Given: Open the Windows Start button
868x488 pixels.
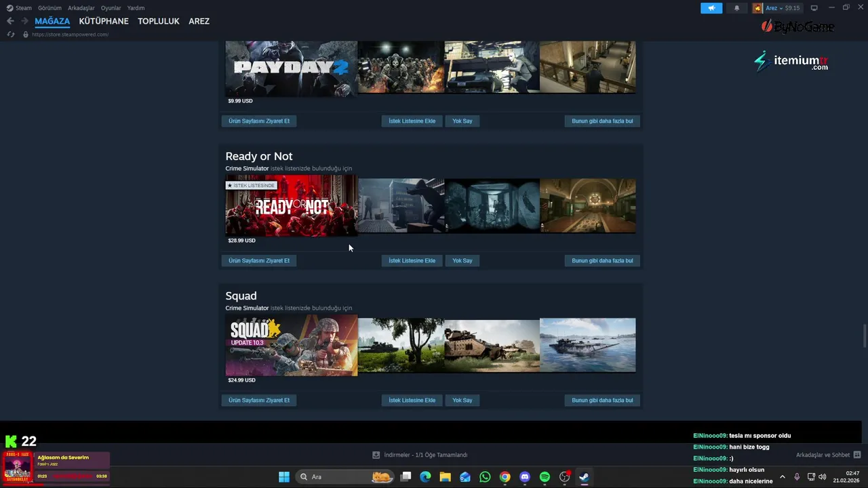Looking at the screenshot, I should click(x=284, y=476).
